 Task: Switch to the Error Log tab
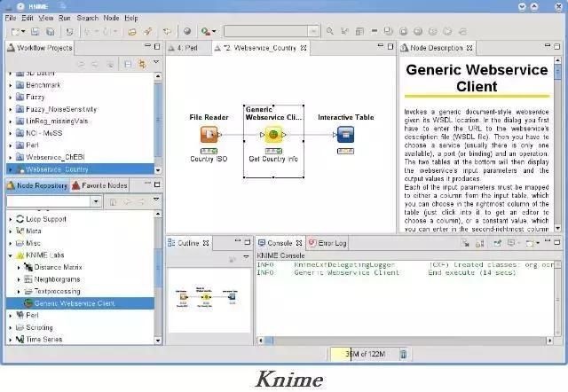click(x=327, y=243)
